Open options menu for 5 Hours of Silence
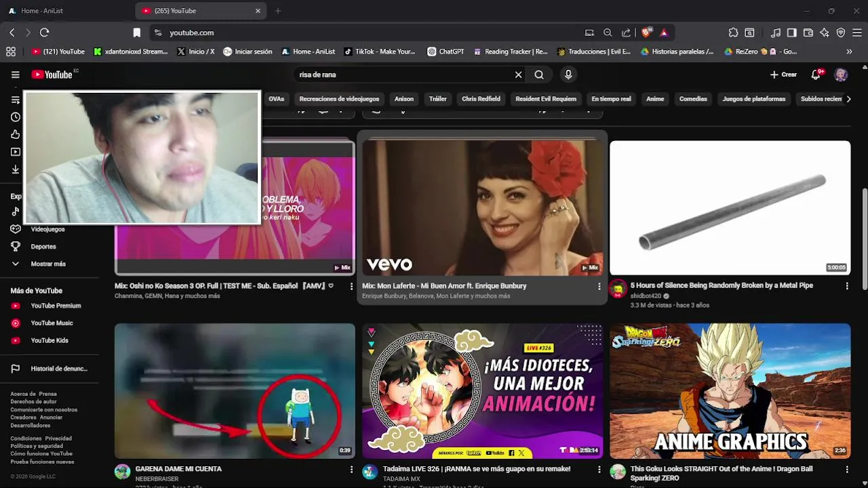The image size is (868, 488). (847, 287)
